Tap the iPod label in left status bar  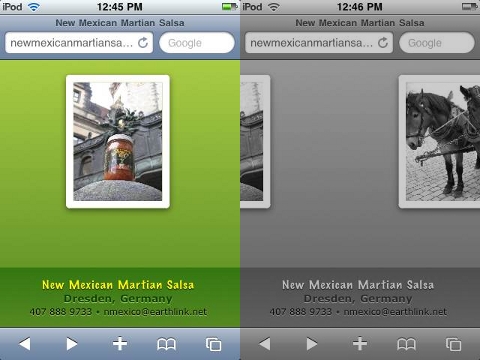[12, 7]
